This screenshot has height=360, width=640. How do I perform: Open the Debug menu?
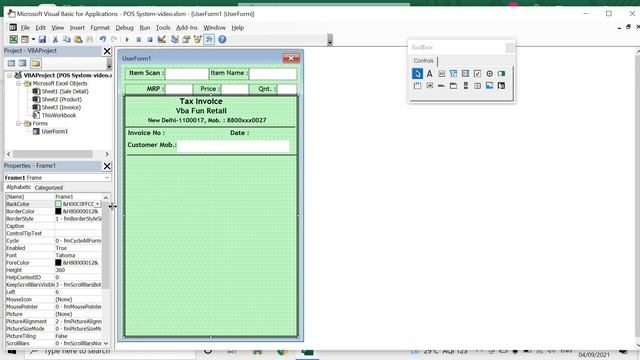(x=124, y=28)
